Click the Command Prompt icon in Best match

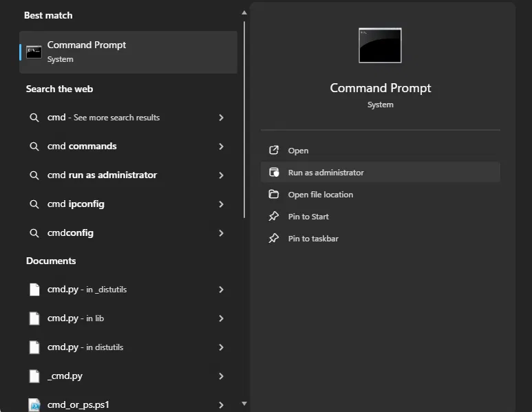click(x=34, y=52)
